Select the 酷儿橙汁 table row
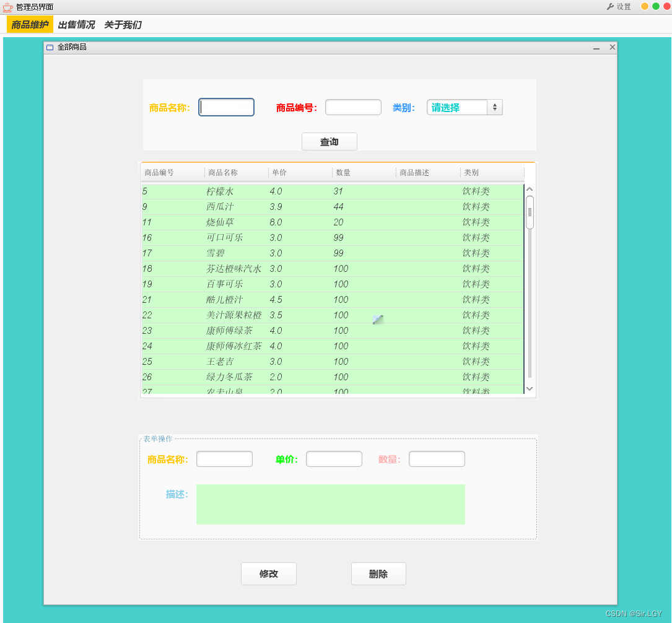Image resolution: width=672 pixels, height=623 pixels. pyautogui.click(x=333, y=300)
